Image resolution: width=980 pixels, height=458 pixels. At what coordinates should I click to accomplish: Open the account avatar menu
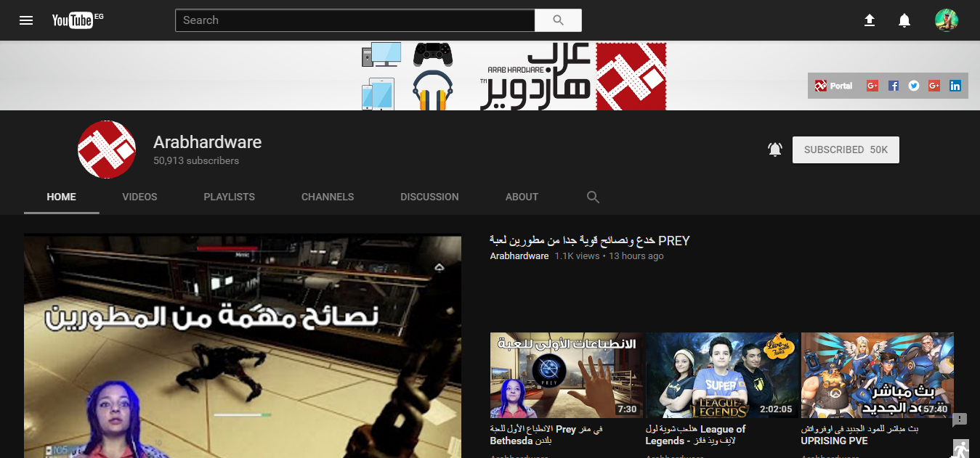947,20
